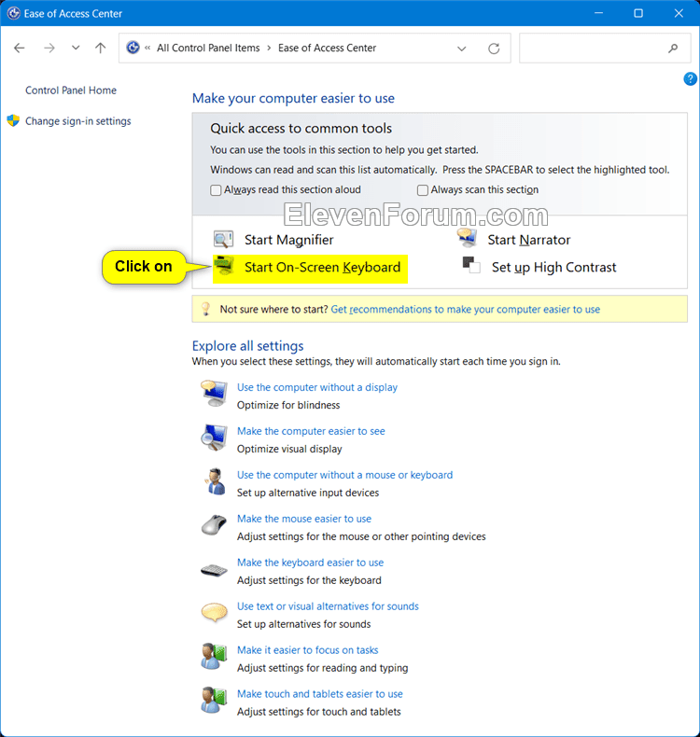This screenshot has height=737, width=700.
Task: Click Set up High Contrast
Action: 553,268
